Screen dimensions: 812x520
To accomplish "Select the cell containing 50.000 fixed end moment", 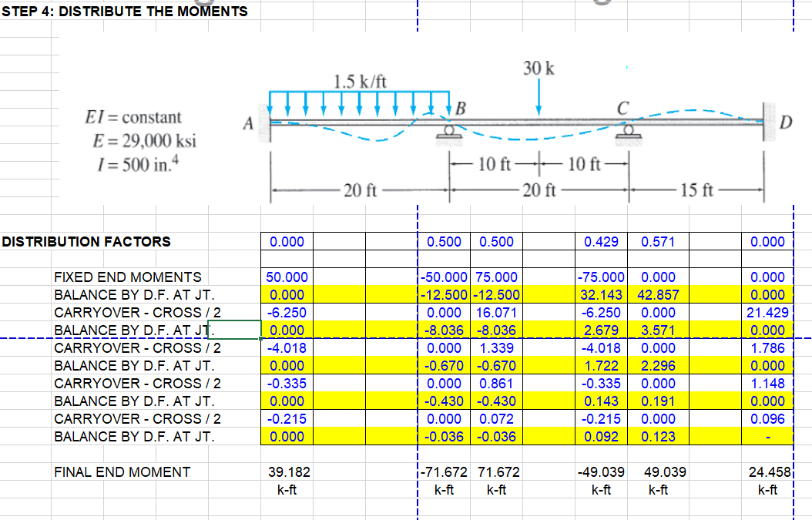I will [285, 277].
